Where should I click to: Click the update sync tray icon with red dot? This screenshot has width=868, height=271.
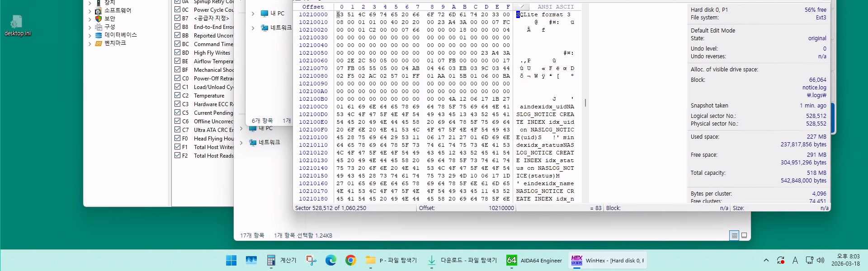[x=781, y=260]
